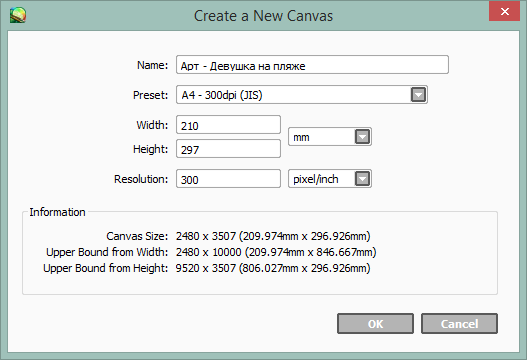The image size is (527, 360).
Task: Click the Height: label
Action: [150, 149]
